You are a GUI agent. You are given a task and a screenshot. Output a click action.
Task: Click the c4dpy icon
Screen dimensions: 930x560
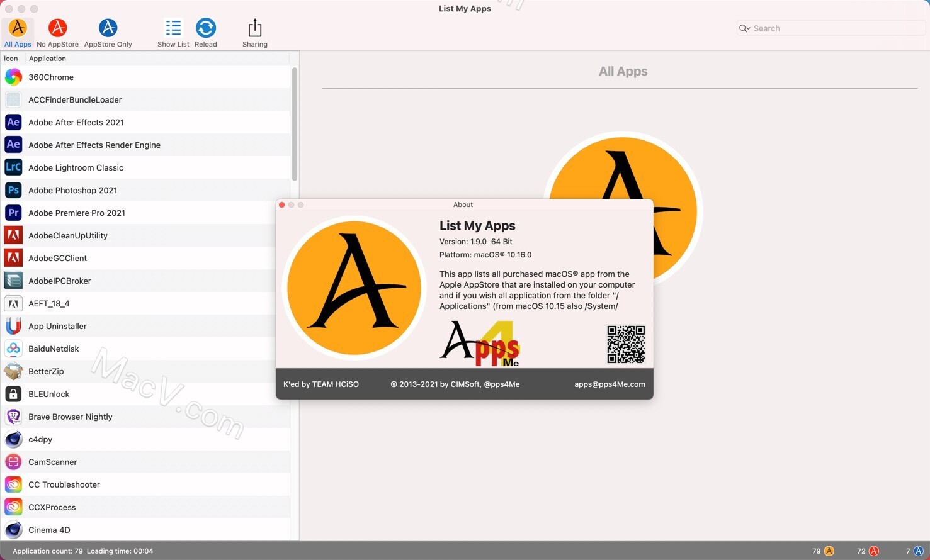pyautogui.click(x=13, y=439)
